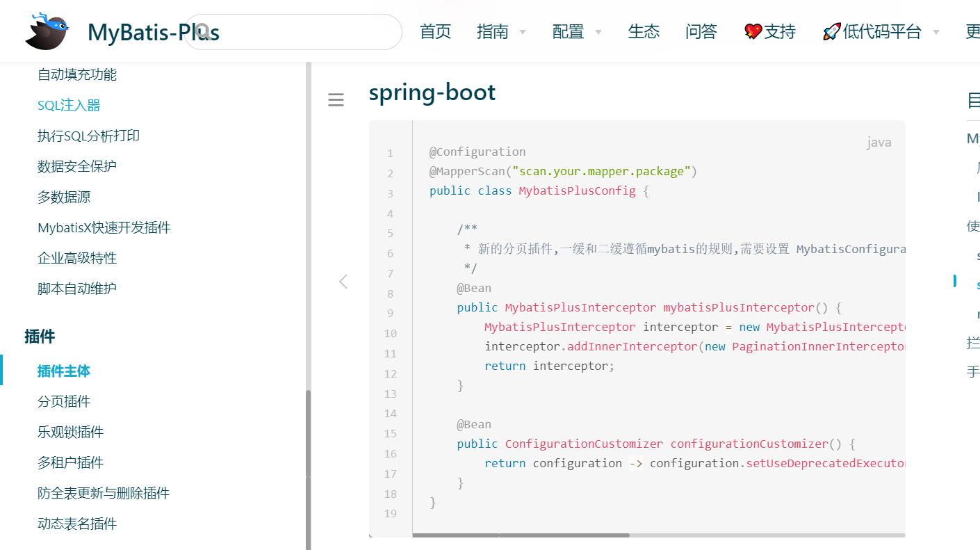Click line number 19 in gutter
The image size is (980, 550).
point(391,514)
